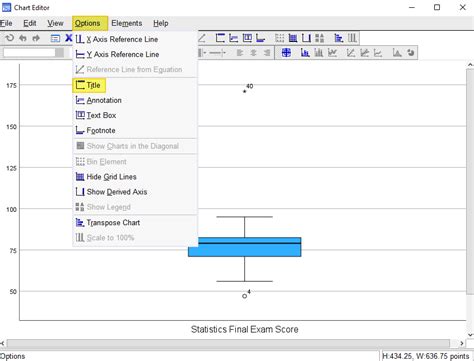
Task: Click the H:434.25, W:636.75 points status
Action: click(x=426, y=356)
